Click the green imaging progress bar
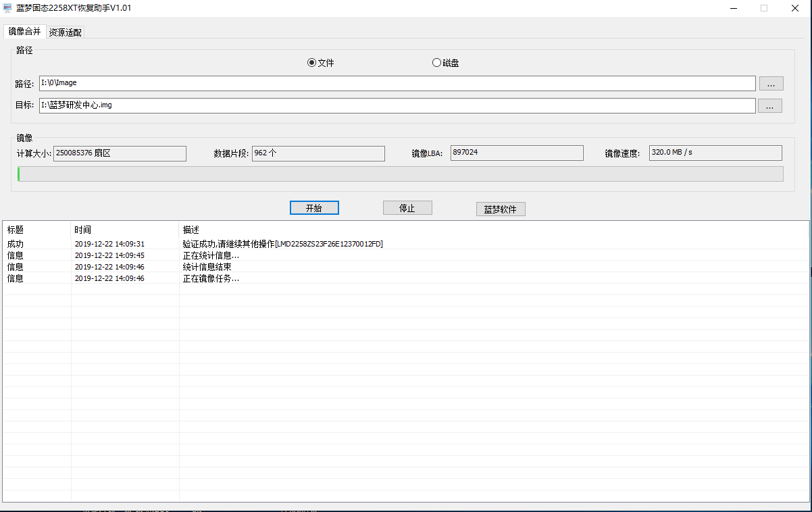 pyautogui.click(x=400, y=174)
